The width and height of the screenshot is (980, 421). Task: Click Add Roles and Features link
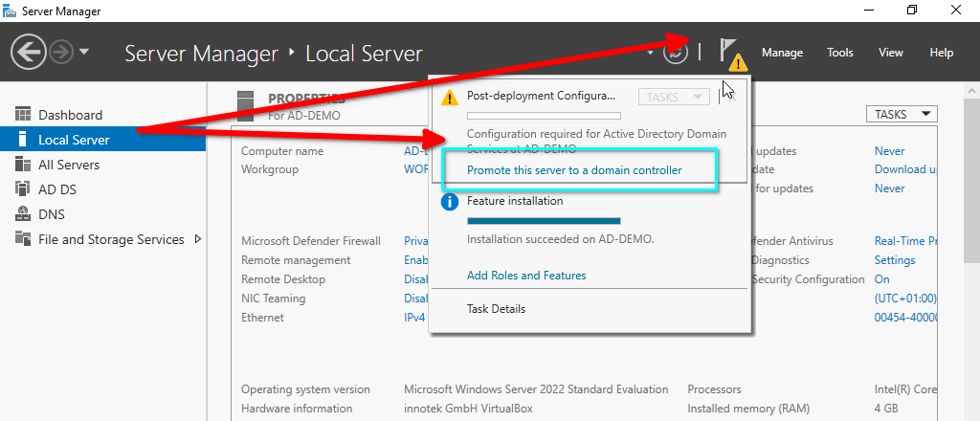[526, 276]
